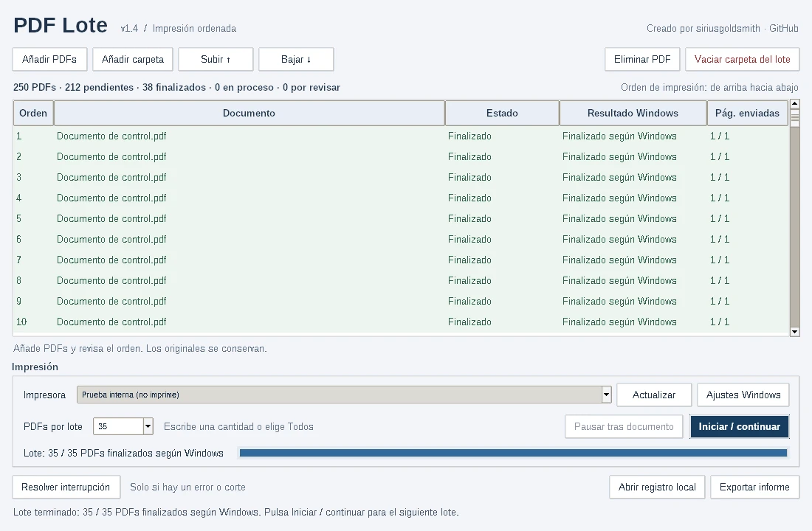Click the 250 PDFs summary status line
Image resolution: width=812 pixels, height=531 pixels.
[x=176, y=88]
